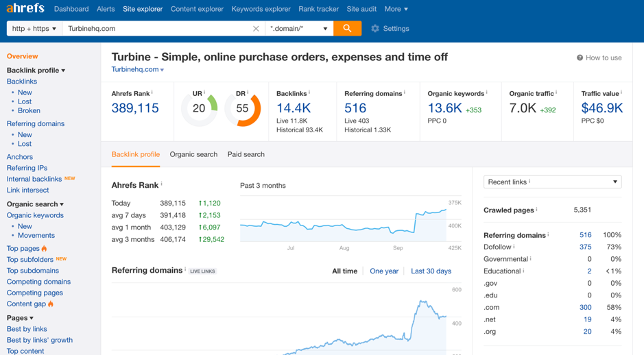Click info icon beside Governmental row
The width and height of the screenshot is (644, 355).
[531, 258]
